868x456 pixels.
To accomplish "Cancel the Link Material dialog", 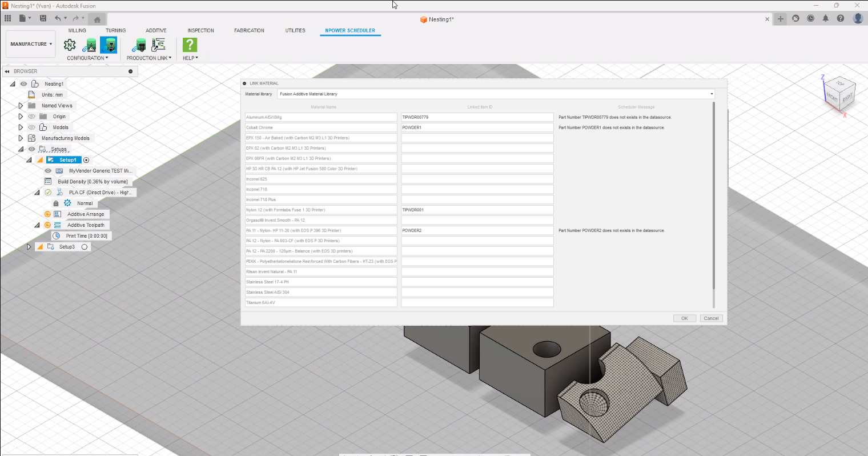I will pyautogui.click(x=711, y=318).
